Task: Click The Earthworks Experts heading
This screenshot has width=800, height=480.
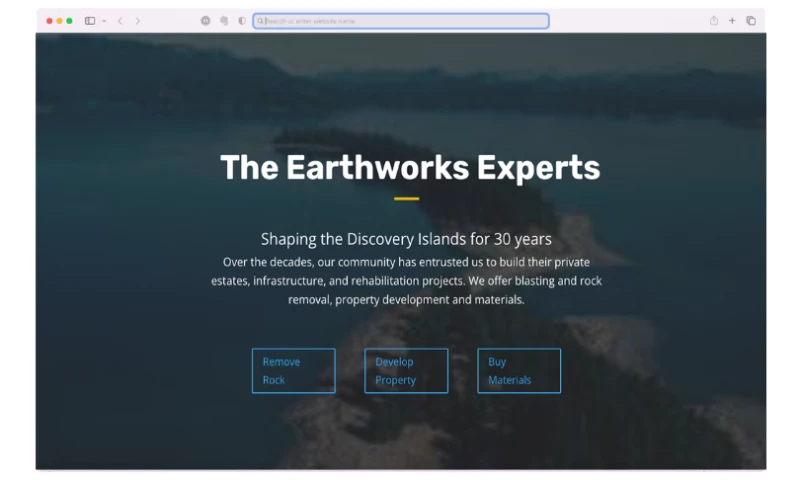Action: point(410,167)
